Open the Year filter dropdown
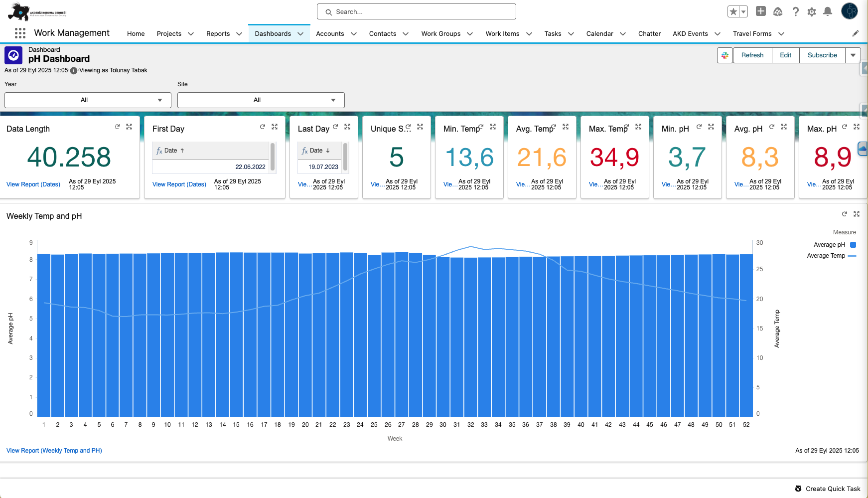 point(88,100)
